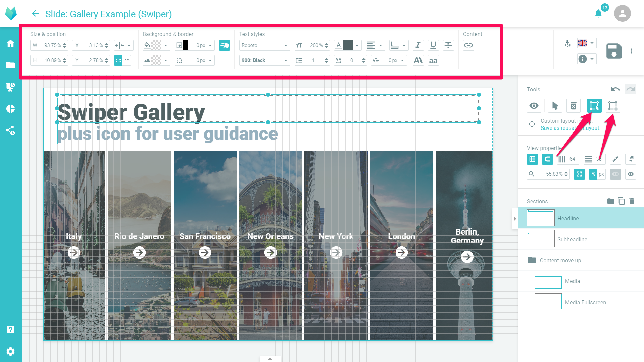Select the Subheadline section
Viewport: 644px width, 362px height.
click(581, 239)
